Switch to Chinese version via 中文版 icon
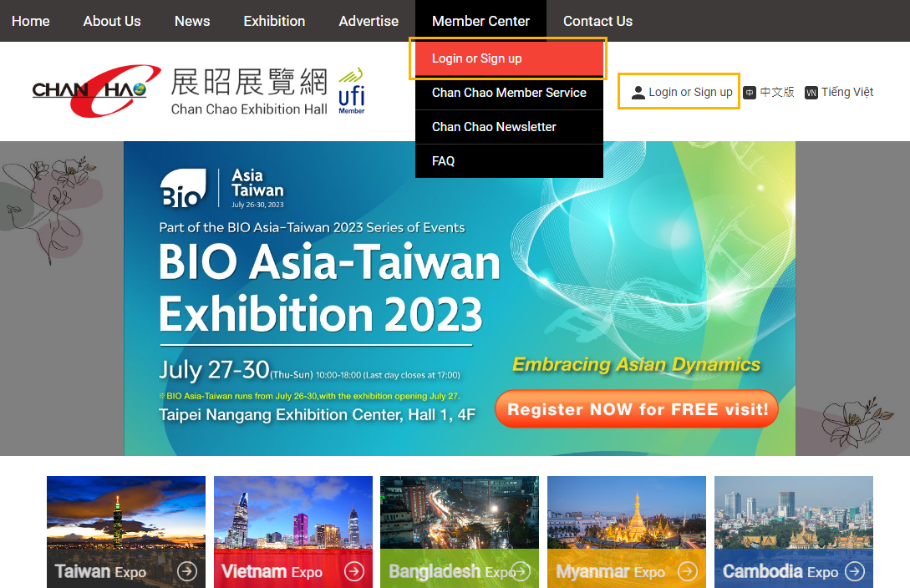Screen dimensions: 910x588 click(750, 93)
